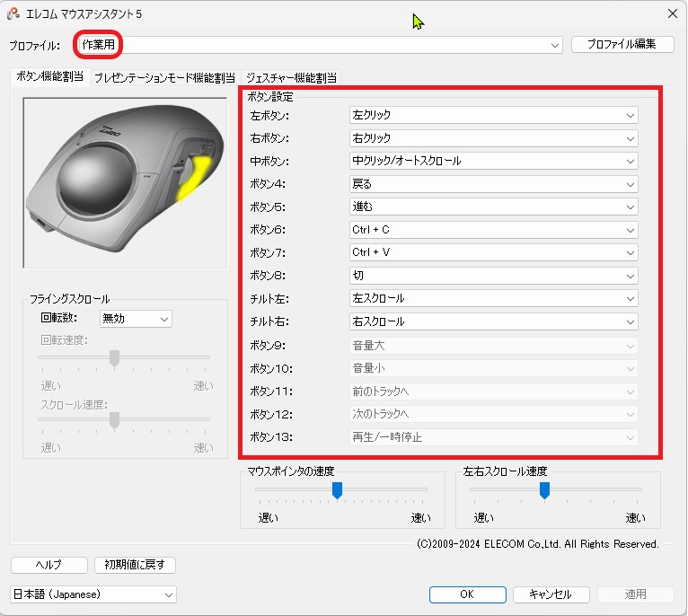Open the チルト左 dropdown set to 左スクロール
Image resolution: width=688 pixels, height=616 pixels.
pyautogui.click(x=494, y=299)
